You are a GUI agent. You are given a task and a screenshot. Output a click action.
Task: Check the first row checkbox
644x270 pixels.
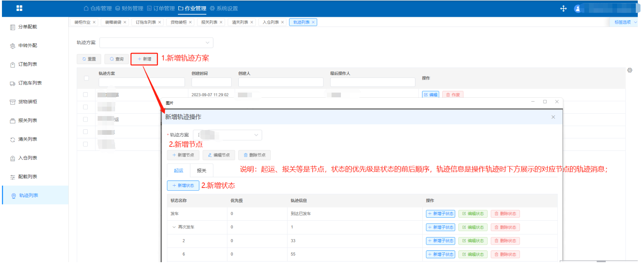click(85, 95)
